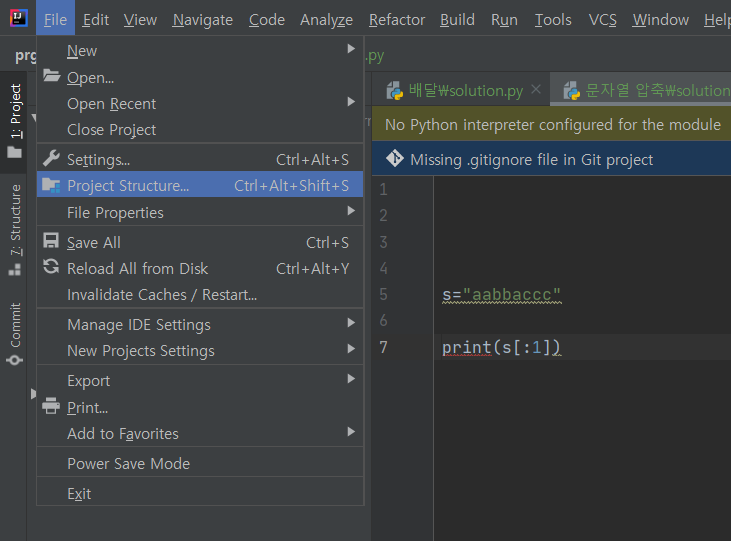Open the Refactor menu
This screenshot has height=541, width=731.
(397, 20)
